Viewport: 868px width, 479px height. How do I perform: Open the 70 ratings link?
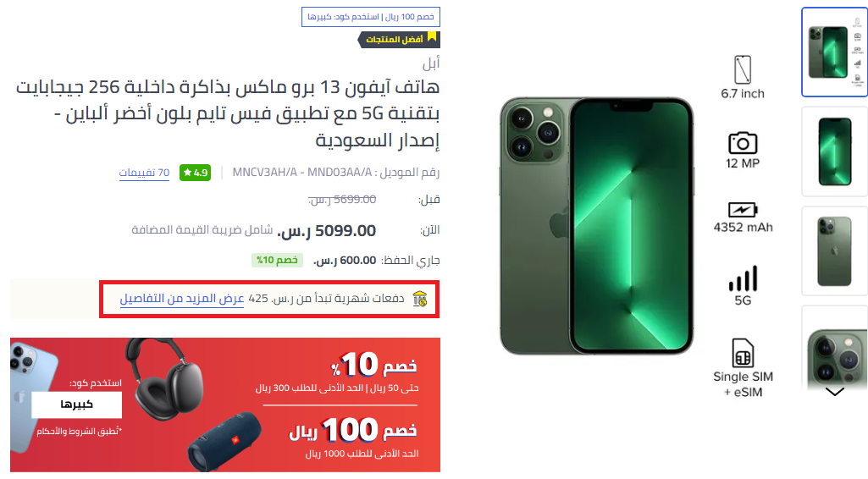(144, 173)
